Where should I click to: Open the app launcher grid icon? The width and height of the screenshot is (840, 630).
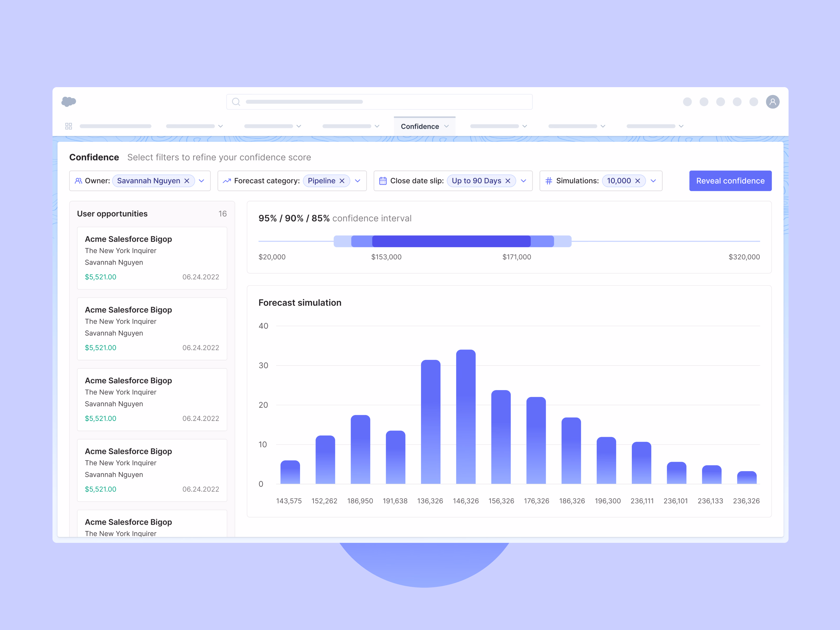pyautogui.click(x=69, y=126)
